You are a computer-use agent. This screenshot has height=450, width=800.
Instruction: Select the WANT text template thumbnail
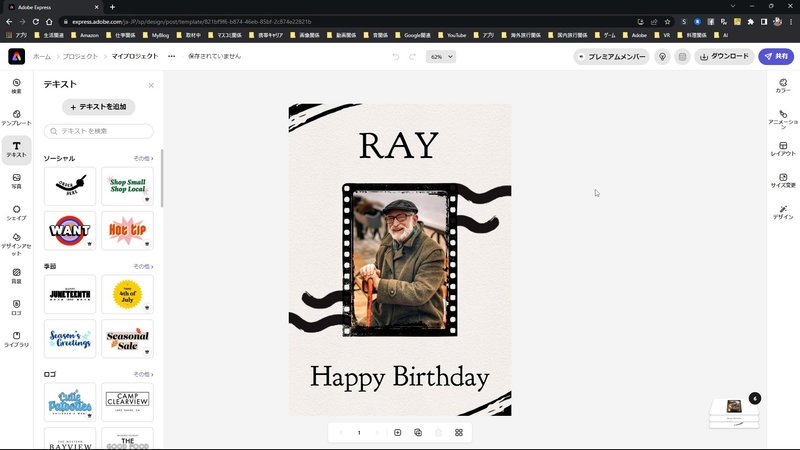70,231
